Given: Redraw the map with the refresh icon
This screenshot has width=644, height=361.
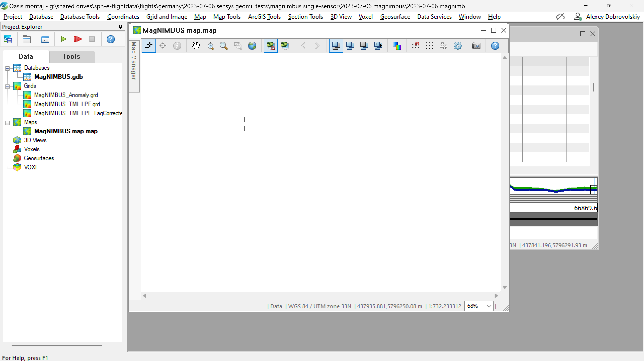Looking at the screenshot, I should pyautogui.click(x=285, y=46).
